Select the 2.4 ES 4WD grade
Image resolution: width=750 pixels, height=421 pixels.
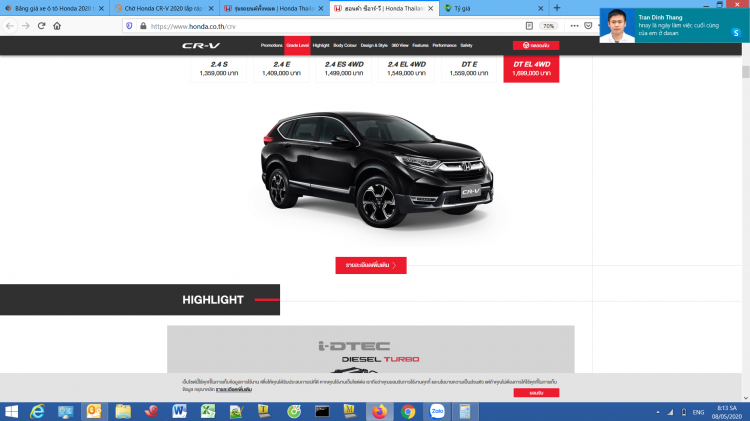[344, 68]
